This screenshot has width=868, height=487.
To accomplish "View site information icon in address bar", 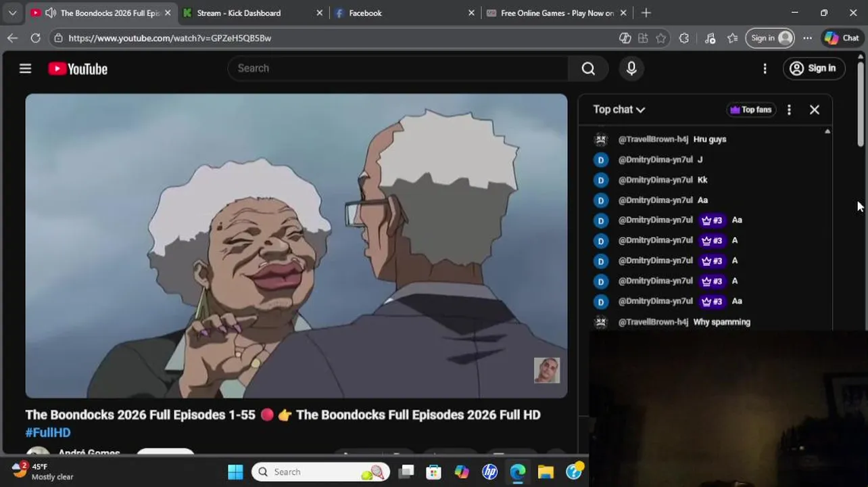I will pyautogui.click(x=59, y=38).
